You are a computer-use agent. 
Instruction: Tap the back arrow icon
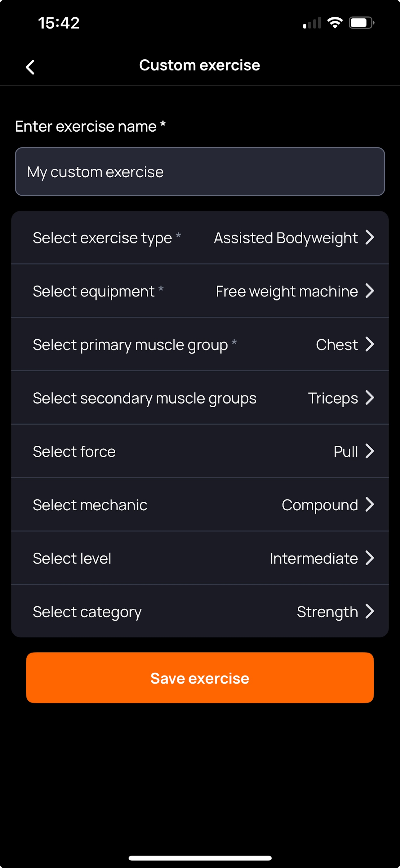tap(30, 67)
